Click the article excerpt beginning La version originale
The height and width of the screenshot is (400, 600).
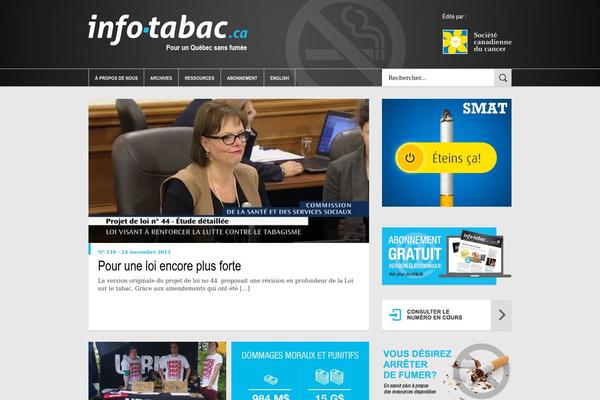tap(225, 284)
